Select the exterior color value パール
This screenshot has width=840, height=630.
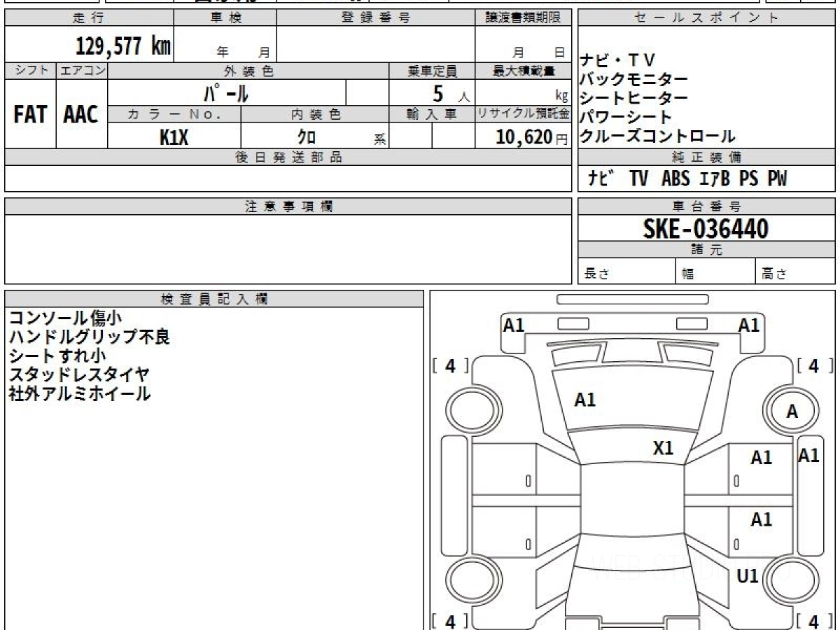(226, 92)
